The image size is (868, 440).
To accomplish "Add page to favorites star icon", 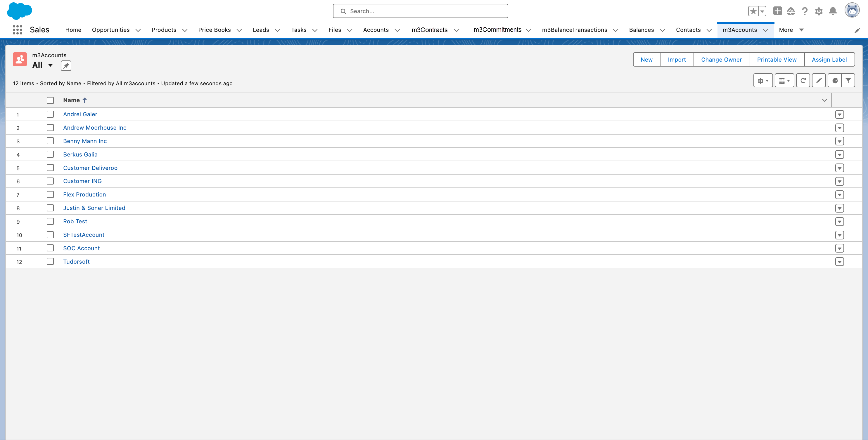I will click(x=753, y=11).
